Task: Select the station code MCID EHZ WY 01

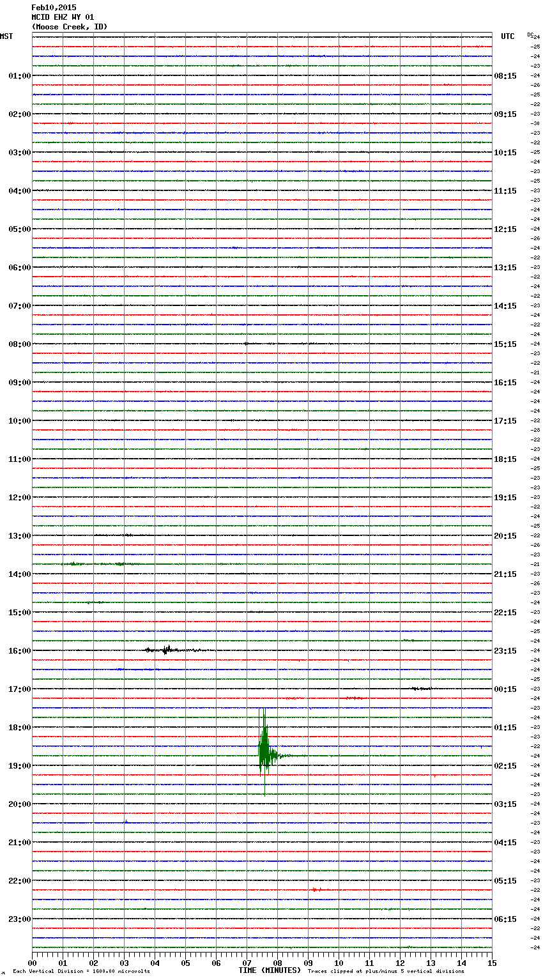Action: 63,17
